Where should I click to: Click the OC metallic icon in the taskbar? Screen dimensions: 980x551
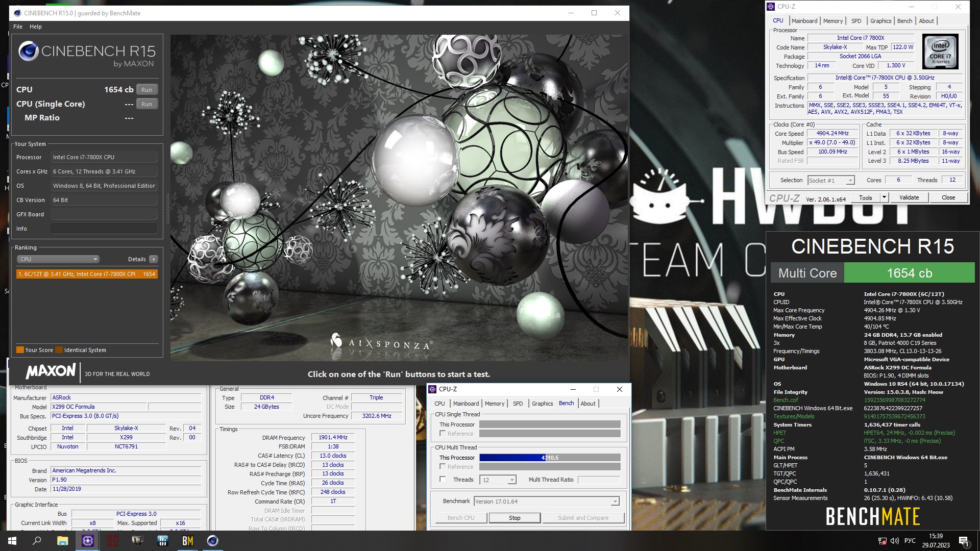tap(137, 541)
